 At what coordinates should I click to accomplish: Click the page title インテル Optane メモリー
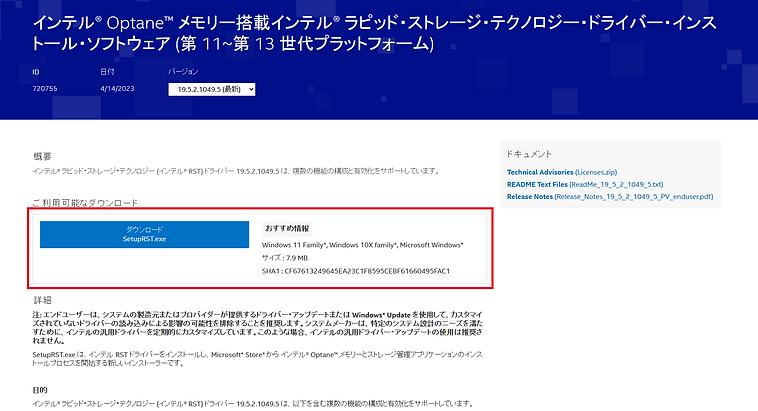tap(374, 33)
